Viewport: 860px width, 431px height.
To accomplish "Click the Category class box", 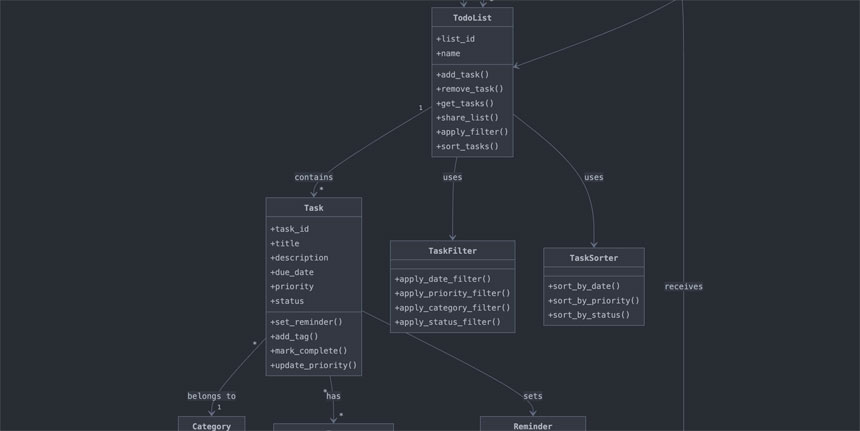I will coord(211,425).
